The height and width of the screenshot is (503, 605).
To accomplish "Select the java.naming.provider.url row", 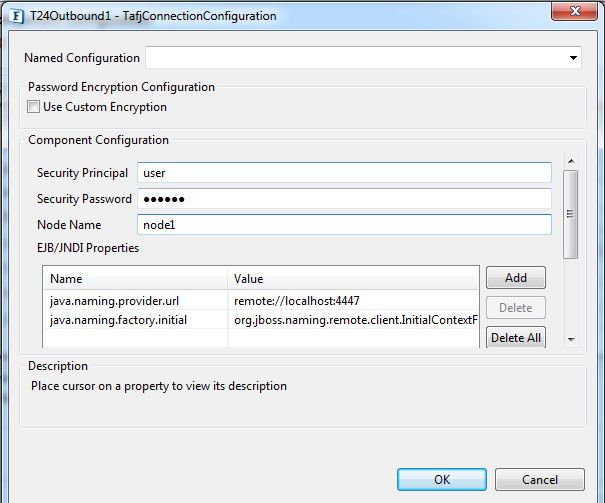I will click(135, 300).
